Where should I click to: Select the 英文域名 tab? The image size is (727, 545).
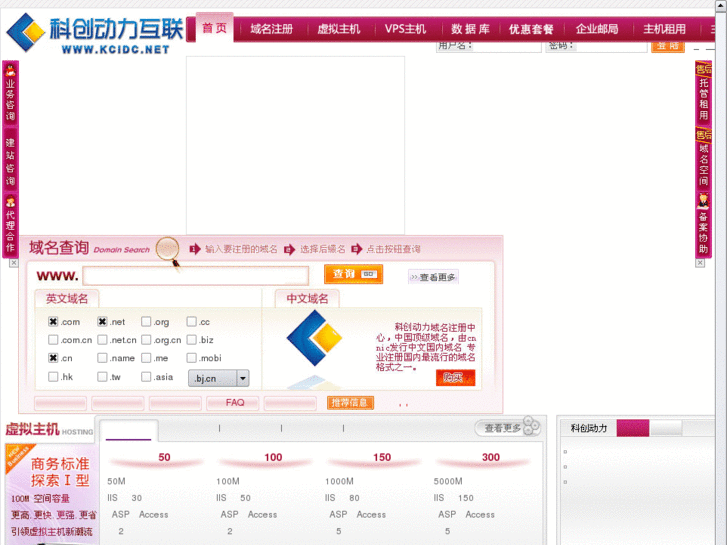coord(67,299)
